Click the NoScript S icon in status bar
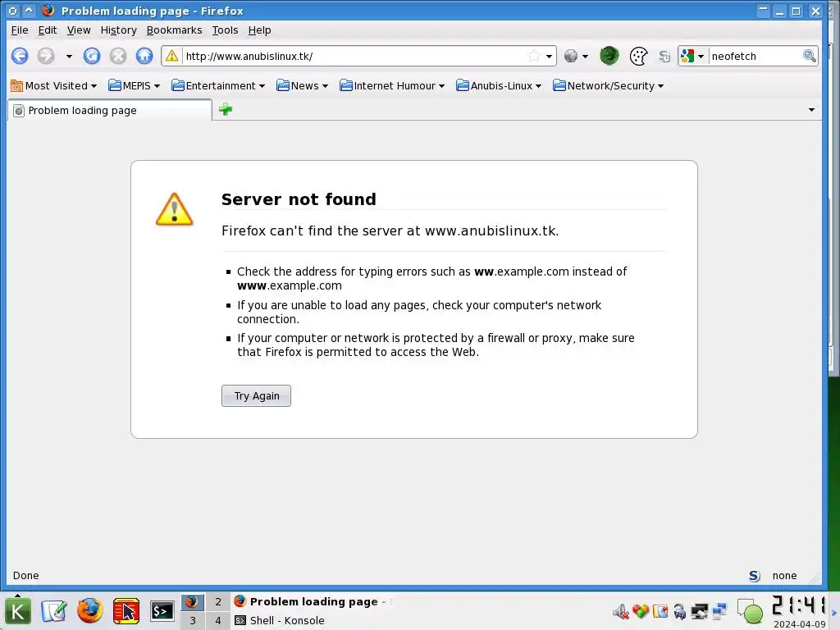840x630 pixels. click(755, 575)
